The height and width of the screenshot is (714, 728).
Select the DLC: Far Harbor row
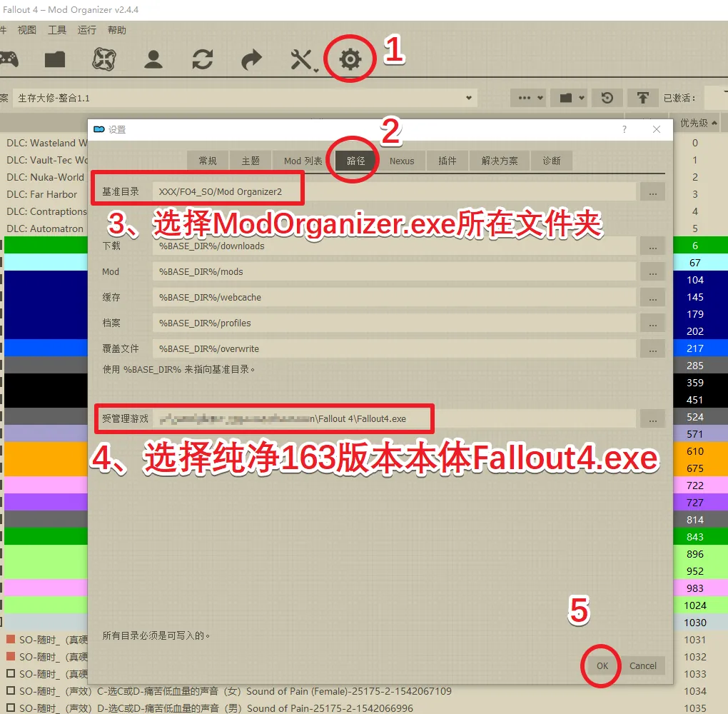click(42, 195)
